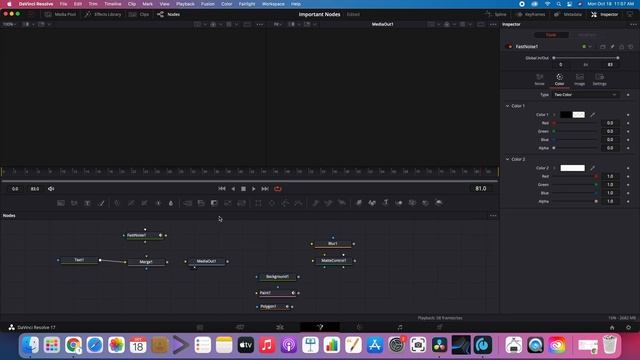This screenshot has width=640, height=360.
Task: Add a Merge node from the toolbar
Action: 187,203
